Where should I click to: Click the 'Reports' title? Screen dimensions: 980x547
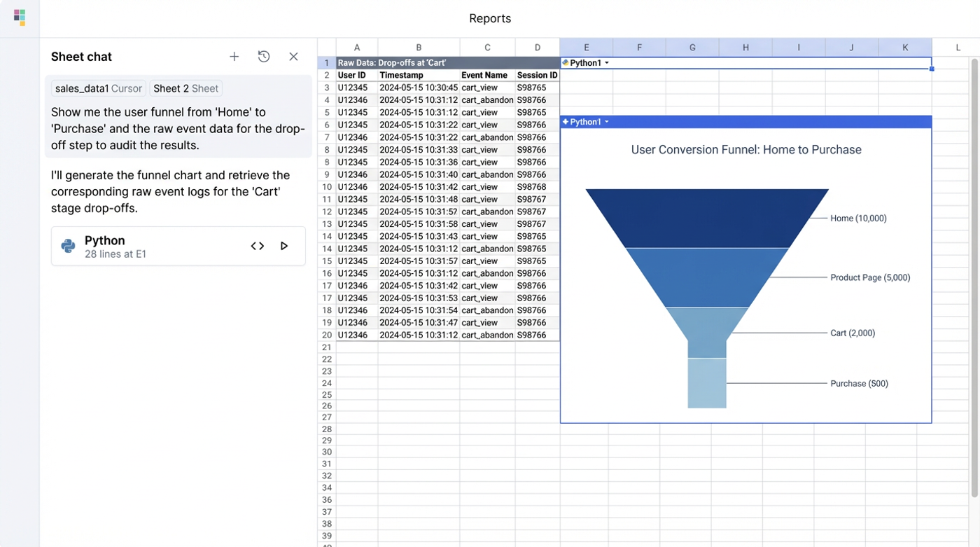[x=490, y=18]
